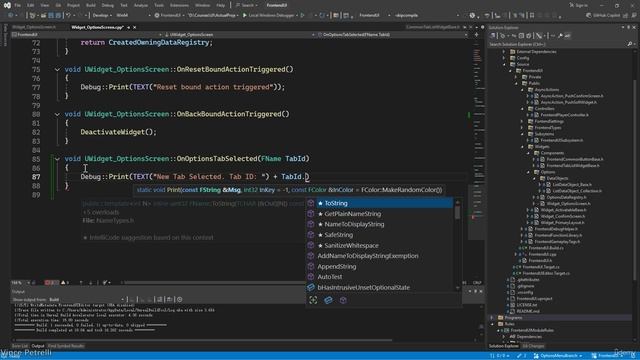Viewport: 640px width, 360px height.
Task: Switch to Widget_OptionsScreen.cpp editor tab
Action: 97,27
